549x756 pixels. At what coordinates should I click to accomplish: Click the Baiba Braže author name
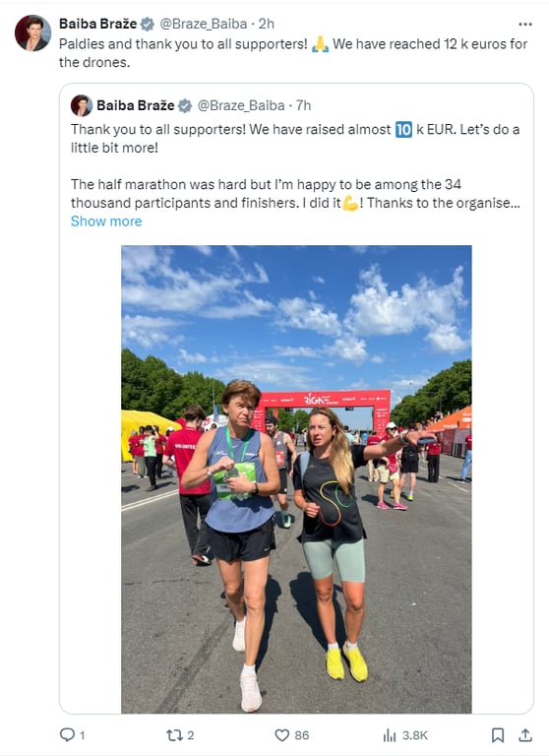coord(97,24)
